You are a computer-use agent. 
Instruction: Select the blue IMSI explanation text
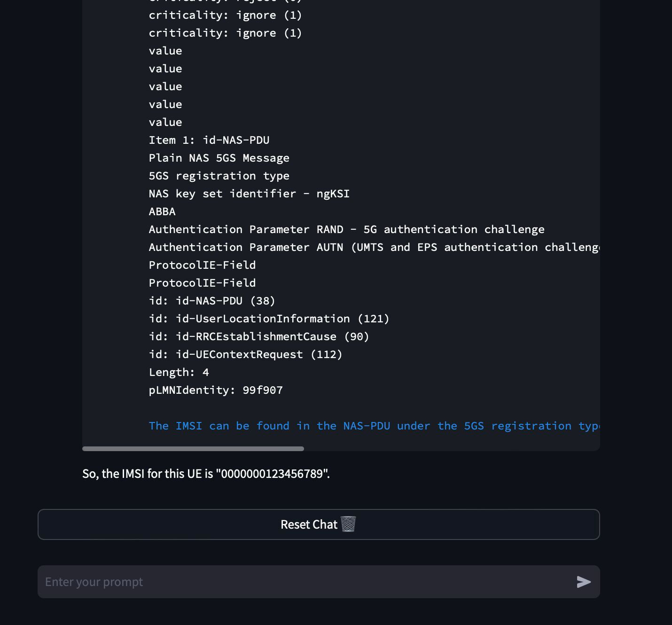(329, 426)
